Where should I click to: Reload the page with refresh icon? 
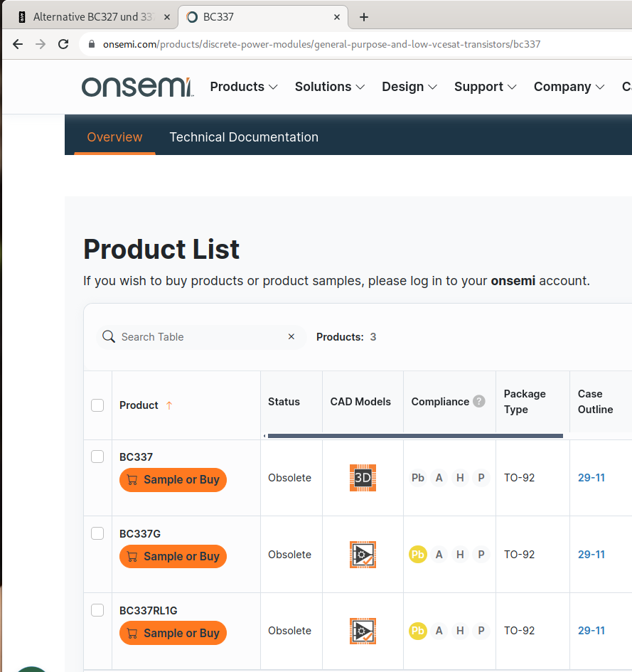click(63, 44)
